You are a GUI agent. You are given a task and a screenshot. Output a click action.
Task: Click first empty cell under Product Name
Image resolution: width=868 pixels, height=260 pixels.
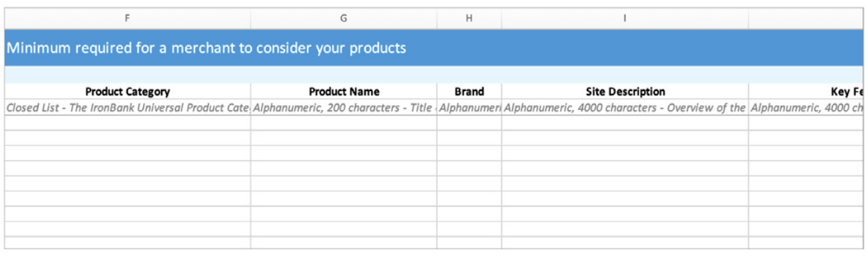(343, 123)
